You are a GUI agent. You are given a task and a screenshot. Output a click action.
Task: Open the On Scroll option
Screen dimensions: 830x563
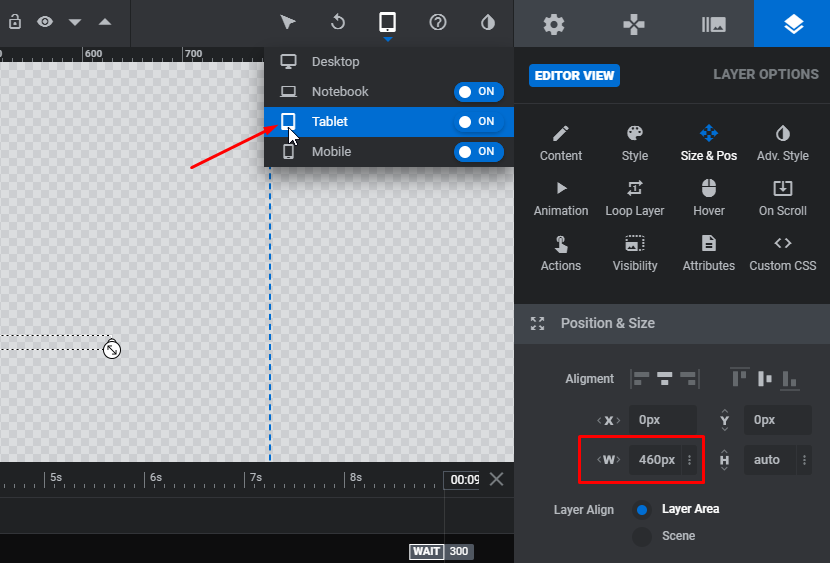[x=782, y=198]
